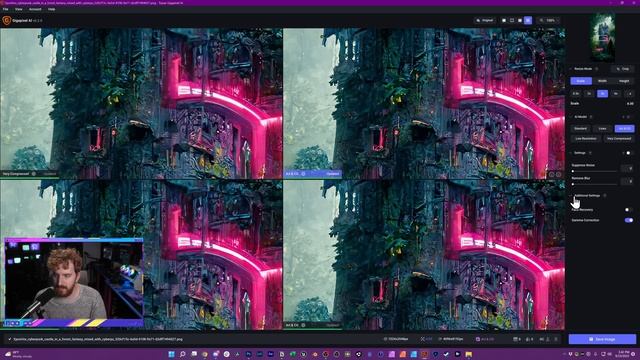Image resolution: width=640 pixels, height=360 pixels.
Task: Collapse the AI Model section
Action: coord(571,117)
